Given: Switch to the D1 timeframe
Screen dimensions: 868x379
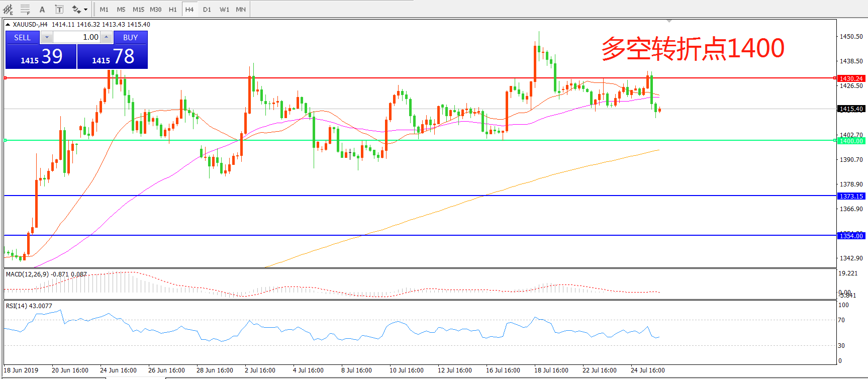Looking at the screenshot, I should tap(207, 10).
